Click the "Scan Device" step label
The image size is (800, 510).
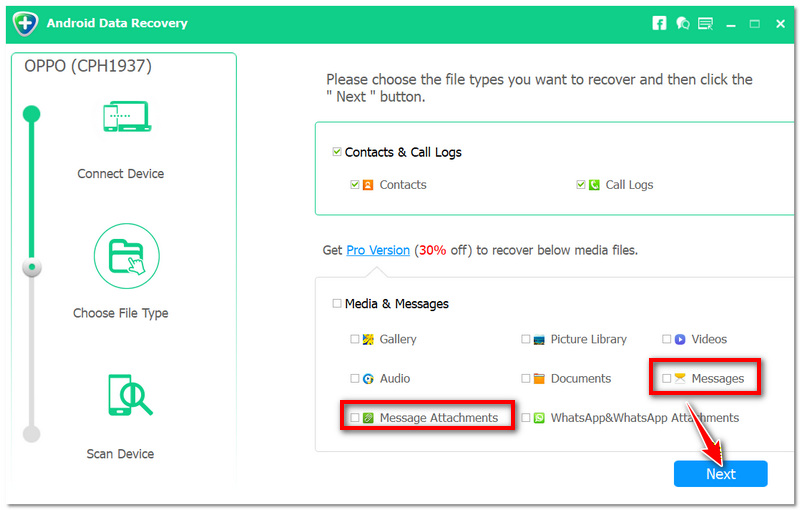(x=120, y=454)
